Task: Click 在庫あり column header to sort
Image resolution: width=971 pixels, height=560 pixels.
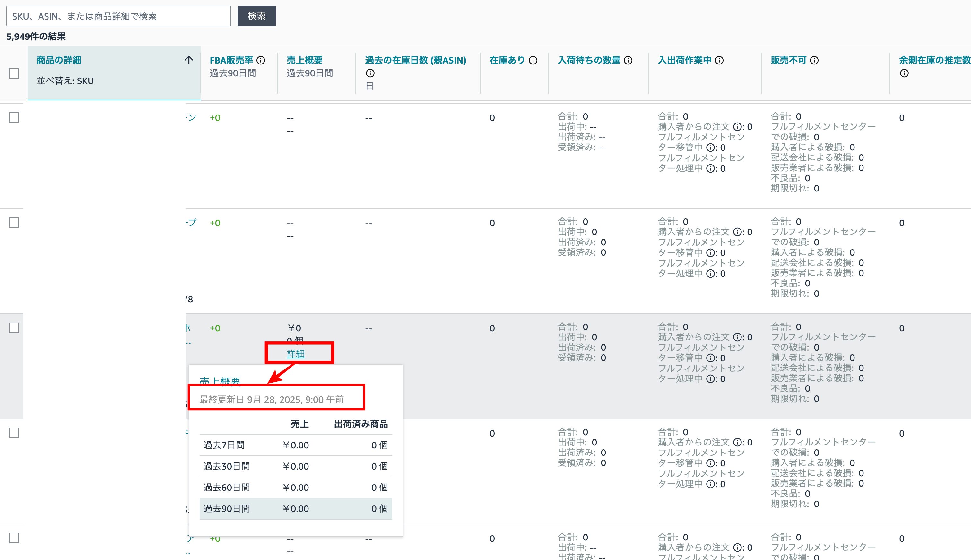Action: tap(507, 60)
